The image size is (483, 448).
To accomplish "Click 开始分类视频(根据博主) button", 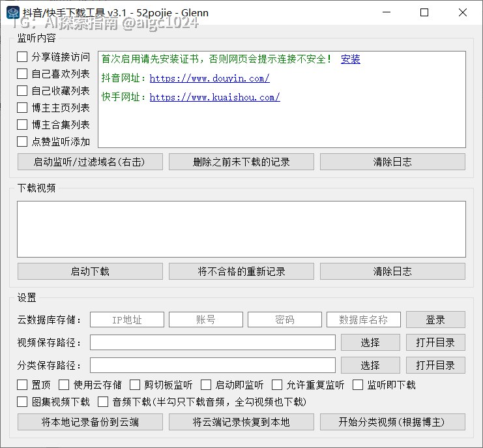I will click(392, 422).
